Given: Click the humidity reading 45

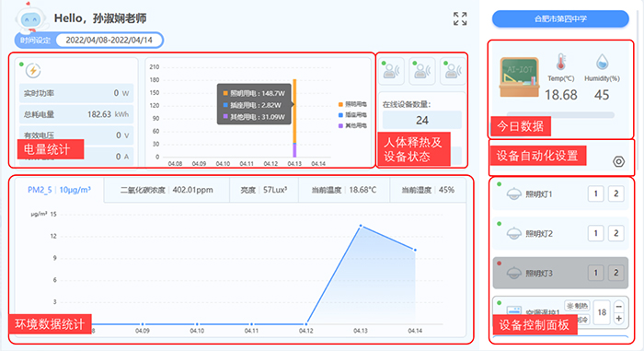Looking at the screenshot, I should [602, 95].
